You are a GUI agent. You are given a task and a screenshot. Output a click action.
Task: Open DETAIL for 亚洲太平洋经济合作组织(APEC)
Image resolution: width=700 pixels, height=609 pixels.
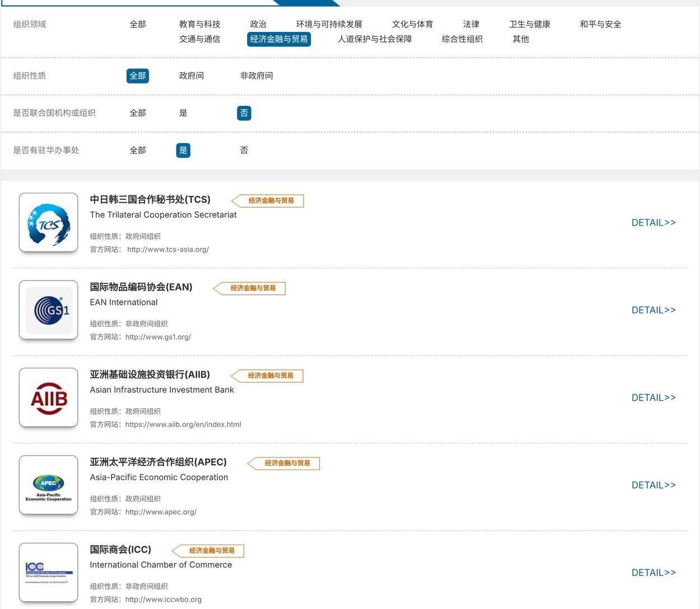point(654,485)
